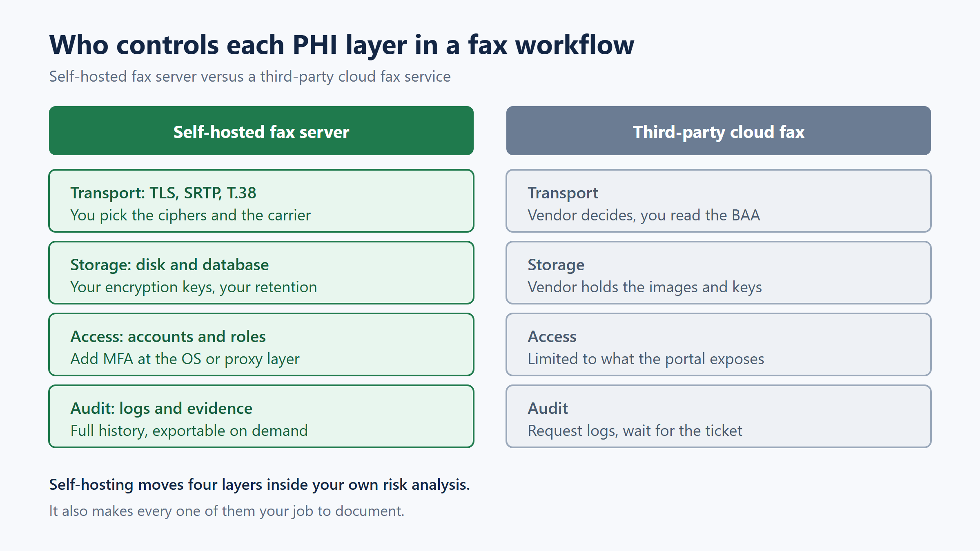Select the 'Self-hosted fax server' green header

click(x=261, y=131)
